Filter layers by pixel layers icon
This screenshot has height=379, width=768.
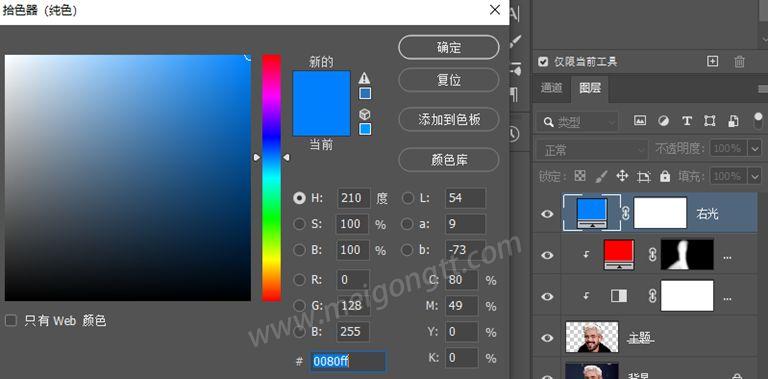click(640, 120)
